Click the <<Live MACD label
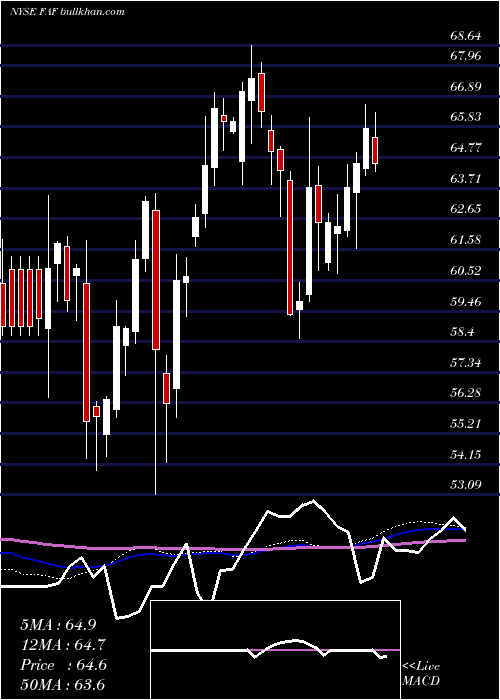500x700 pixels. (x=421, y=674)
